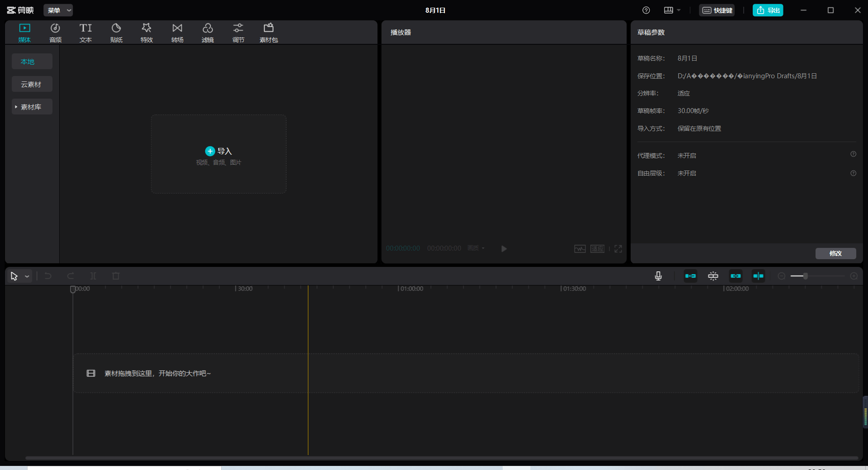Viewport: 868px width, 470px height.
Task: Click the 适应 ratio button in player
Action: tap(597, 249)
